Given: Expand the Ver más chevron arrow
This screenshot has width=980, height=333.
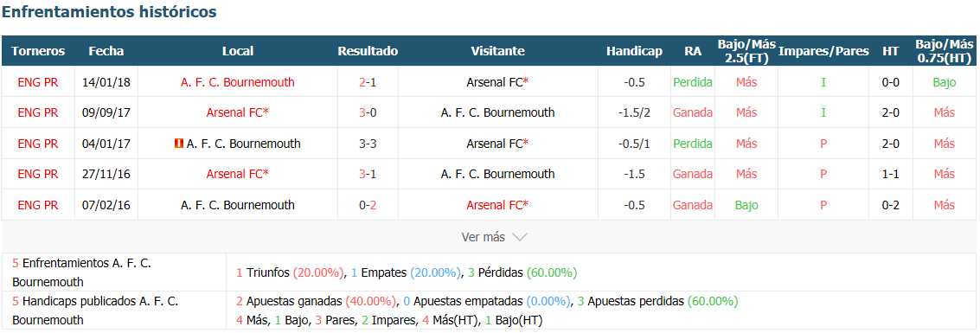Looking at the screenshot, I should [x=520, y=237].
